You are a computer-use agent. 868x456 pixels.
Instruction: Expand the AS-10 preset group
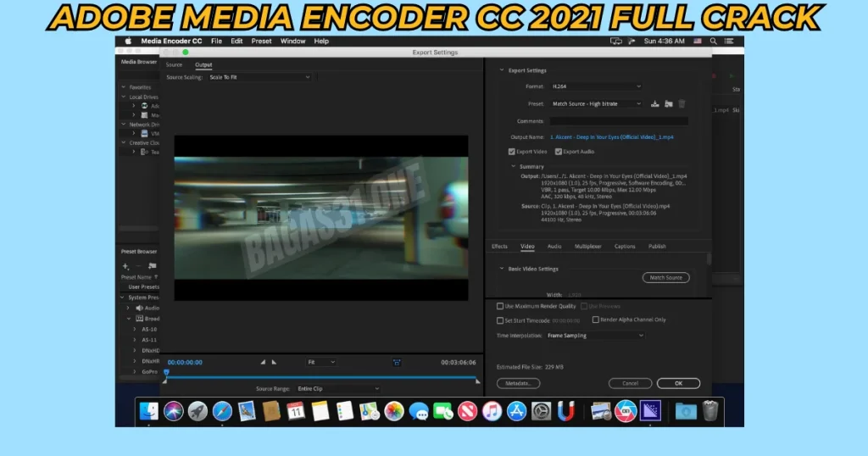click(134, 329)
